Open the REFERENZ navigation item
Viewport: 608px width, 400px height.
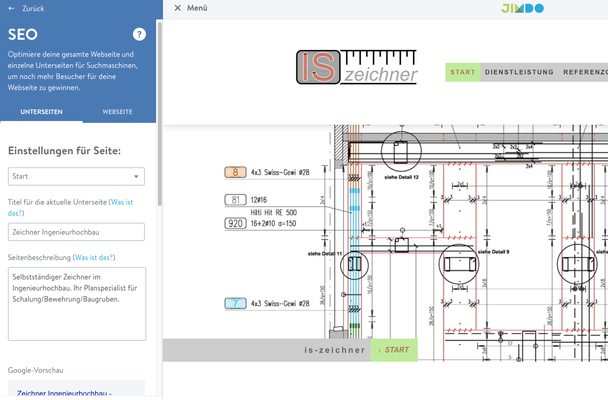pos(584,72)
